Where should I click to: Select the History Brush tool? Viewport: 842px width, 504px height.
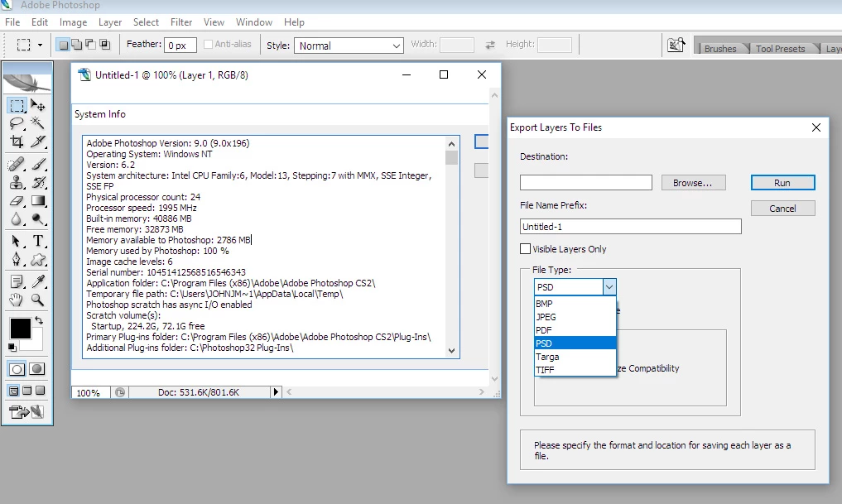pos(37,183)
